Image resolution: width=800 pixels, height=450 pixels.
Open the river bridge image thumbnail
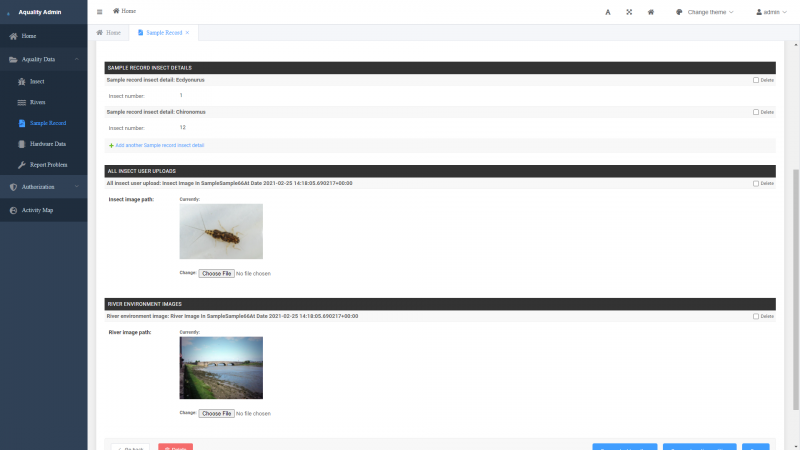click(221, 367)
